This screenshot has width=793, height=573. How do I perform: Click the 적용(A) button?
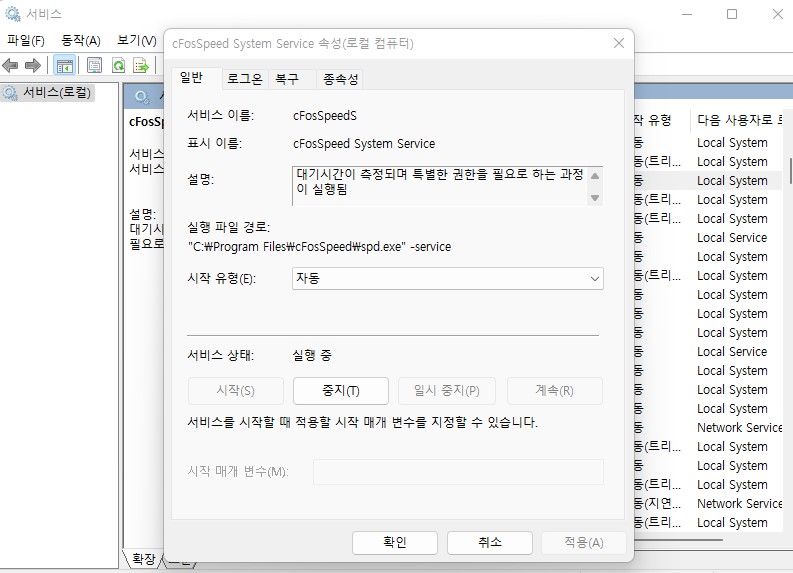coord(584,543)
